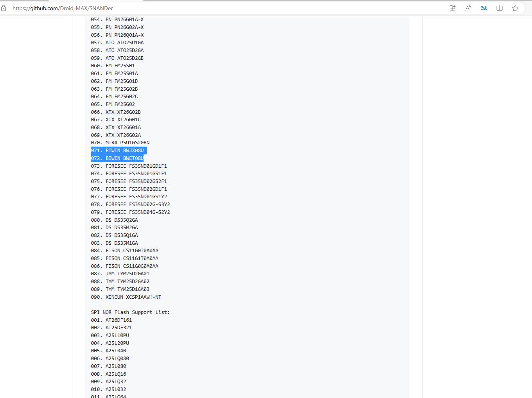This screenshot has width=532, height=398.
Task: Click the github.com URL in address bar
Action: point(63,8)
